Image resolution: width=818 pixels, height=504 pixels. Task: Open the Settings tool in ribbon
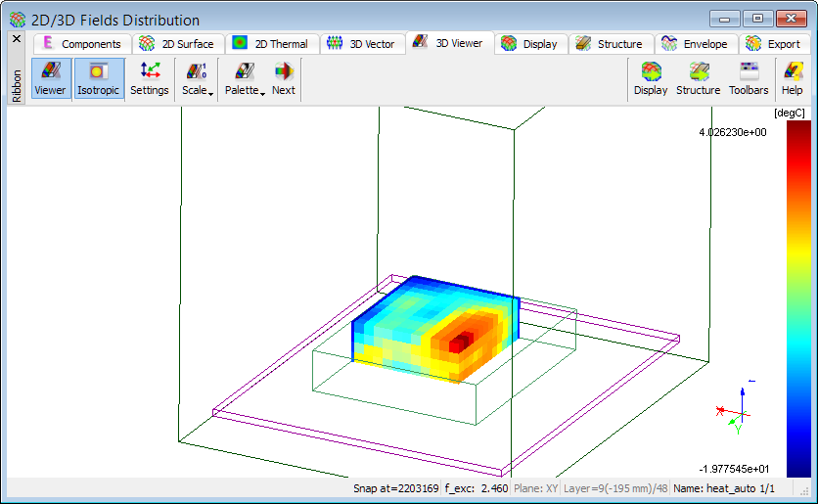(150, 78)
